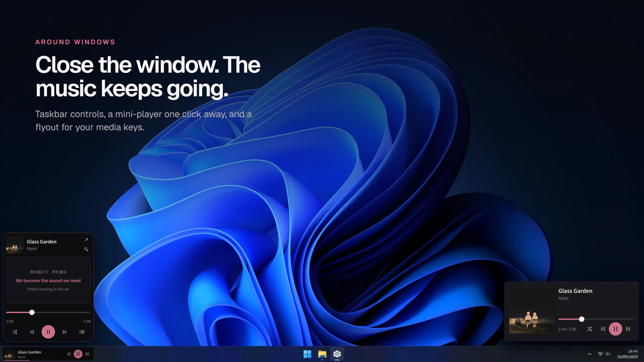Open the Windows Start menu
The image size is (644, 362).
pyautogui.click(x=307, y=354)
